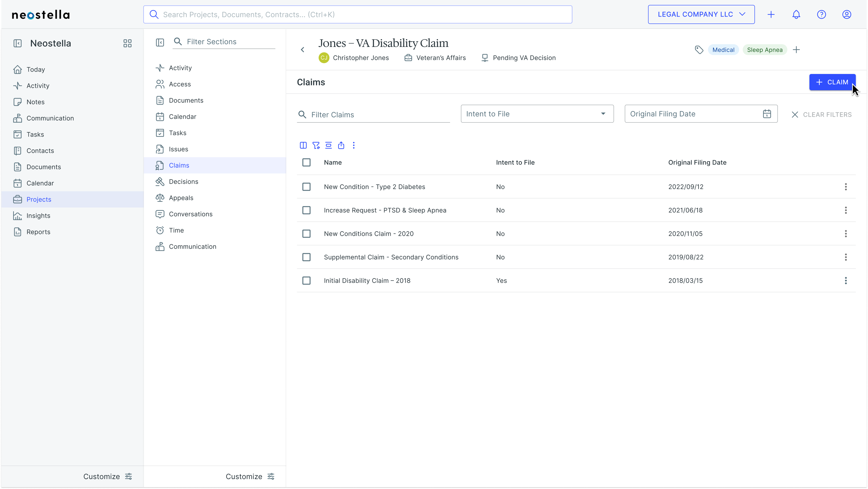Open the calendar picker in Original Filing Date
This screenshot has height=489, width=868.
pos(766,114)
